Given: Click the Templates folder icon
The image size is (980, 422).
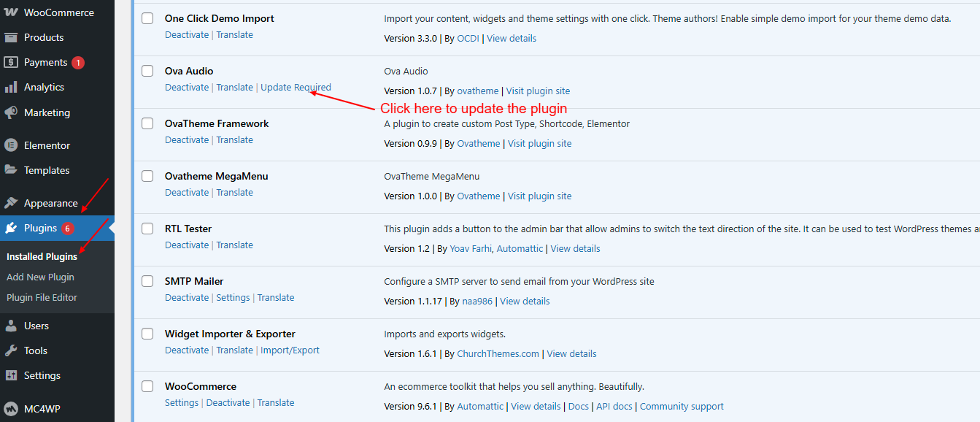Looking at the screenshot, I should tap(11, 170).
